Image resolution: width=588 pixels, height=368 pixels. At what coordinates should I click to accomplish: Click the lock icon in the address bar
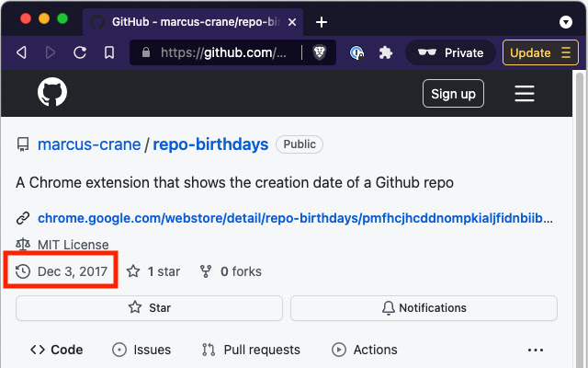(146, 52)
